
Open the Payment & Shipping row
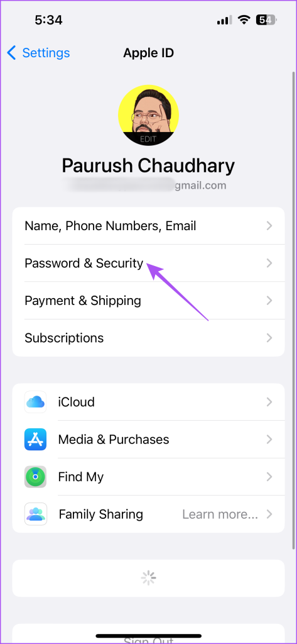[148, 300]
